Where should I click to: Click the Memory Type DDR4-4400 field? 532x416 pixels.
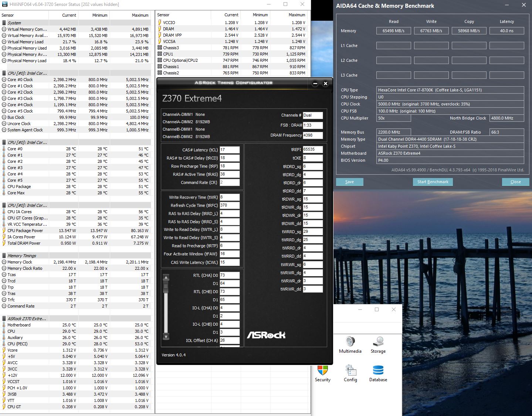tap(450, 139)
